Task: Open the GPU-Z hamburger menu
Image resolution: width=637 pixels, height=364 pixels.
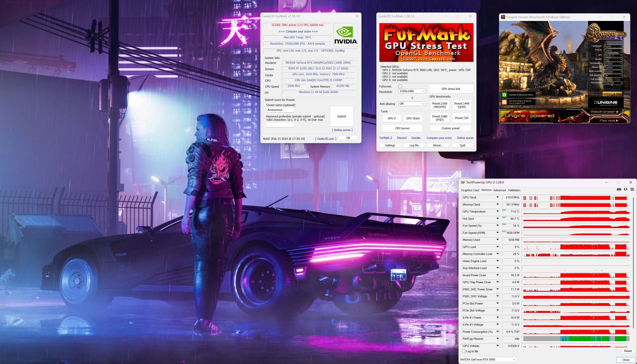Action: [632, 189]
